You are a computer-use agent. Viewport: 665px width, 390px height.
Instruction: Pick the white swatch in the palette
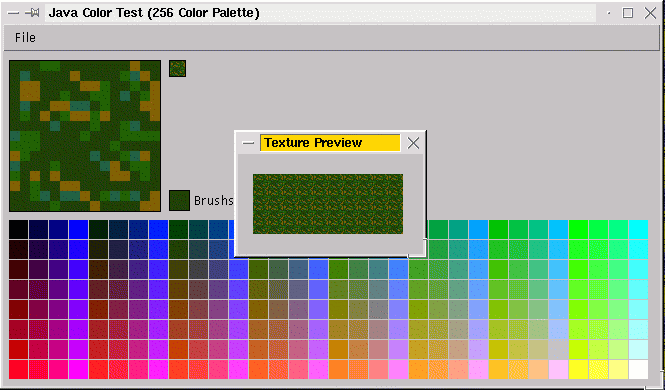coord(638,369)
